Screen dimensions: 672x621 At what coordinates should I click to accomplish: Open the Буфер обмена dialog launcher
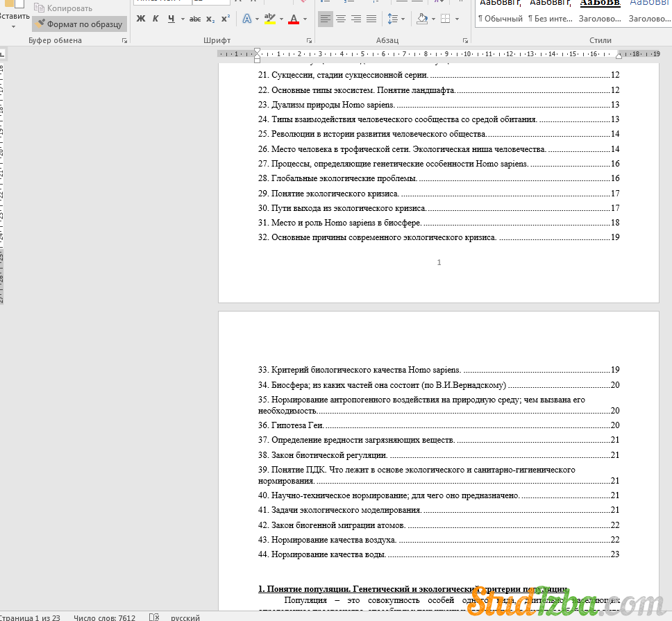124,41
